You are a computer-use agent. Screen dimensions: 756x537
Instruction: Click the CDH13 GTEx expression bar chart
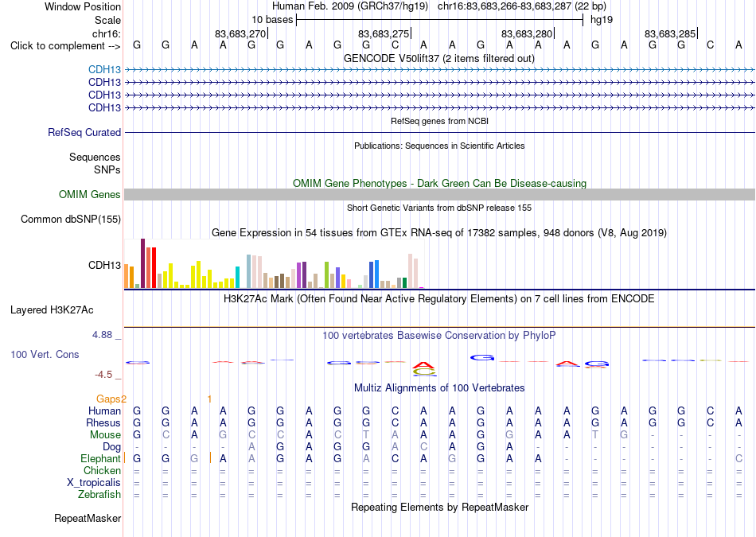[275, 263]
